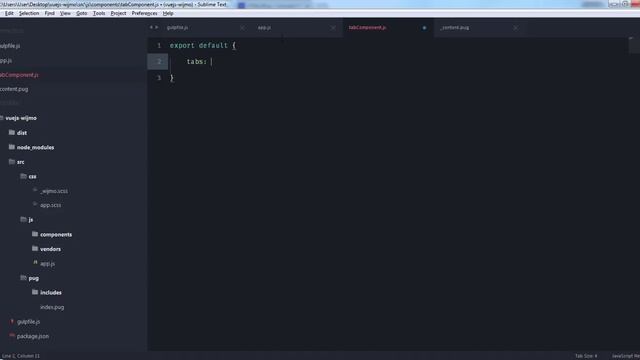
Task: Expand the dist folder icon
Action: tap(12, 133)
